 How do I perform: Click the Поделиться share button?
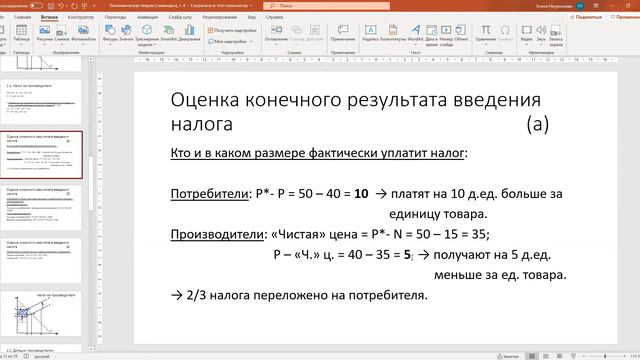coord(587,17)
